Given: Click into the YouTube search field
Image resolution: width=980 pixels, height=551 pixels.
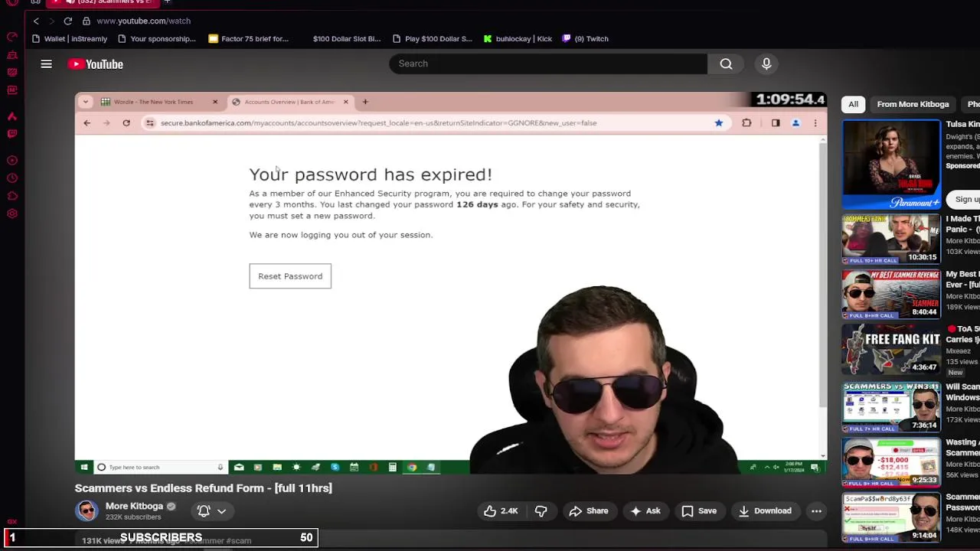Looking at the screenshot, I should pos(547,64).
